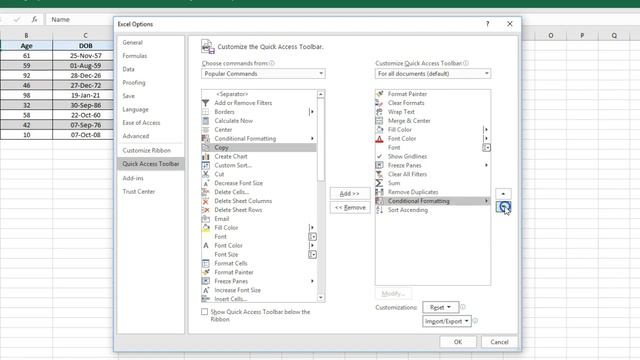Select Sort Ascending toolbar entry
The width and height of the screenshot is (640, 360).
pos(433,210)
